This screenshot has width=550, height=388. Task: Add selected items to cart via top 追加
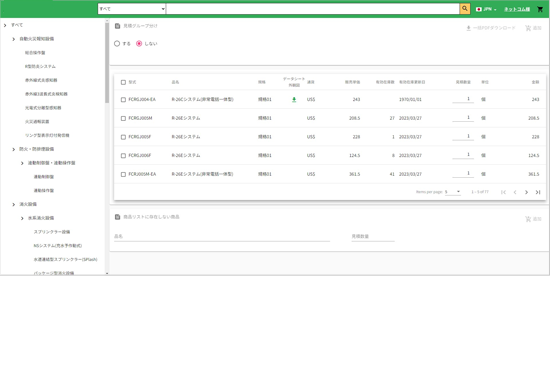click(x=533, y=28)
